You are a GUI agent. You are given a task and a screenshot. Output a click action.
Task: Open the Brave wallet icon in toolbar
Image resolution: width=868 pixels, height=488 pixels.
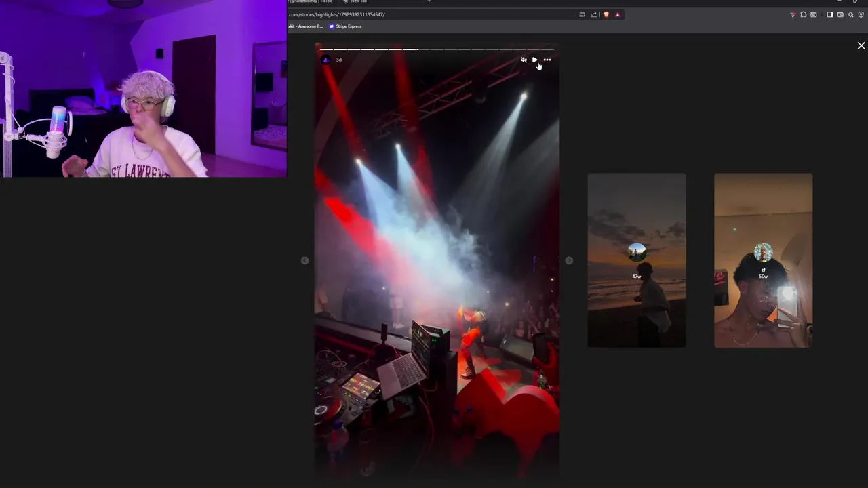tap(840, 14)
